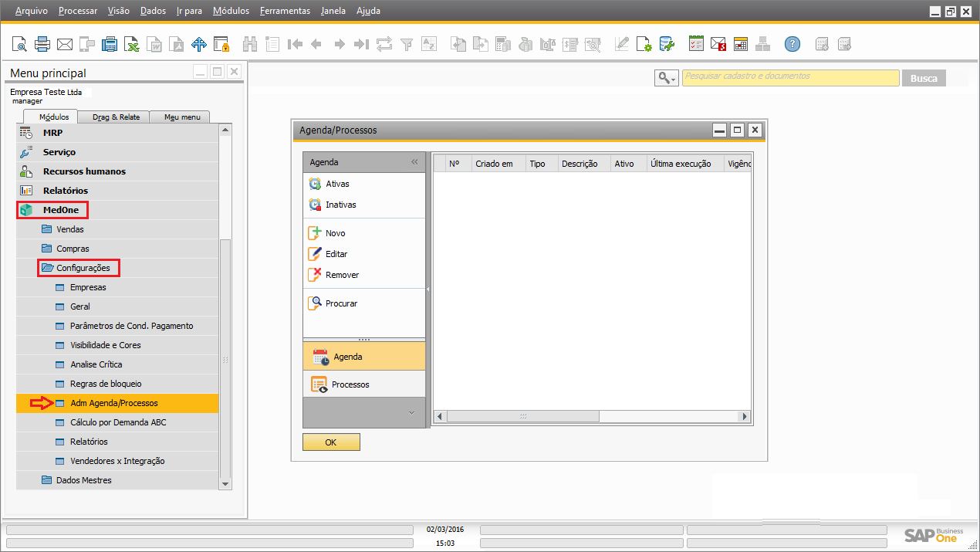
Task: Open Vendedores x Integração item
Action: [x=117, y=461]
